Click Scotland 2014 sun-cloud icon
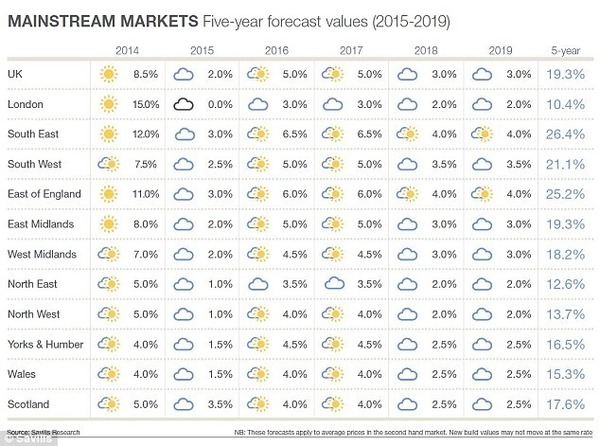The width and height of the screenshot is (600, 446). pyautogui.click(x=108, y=404)
